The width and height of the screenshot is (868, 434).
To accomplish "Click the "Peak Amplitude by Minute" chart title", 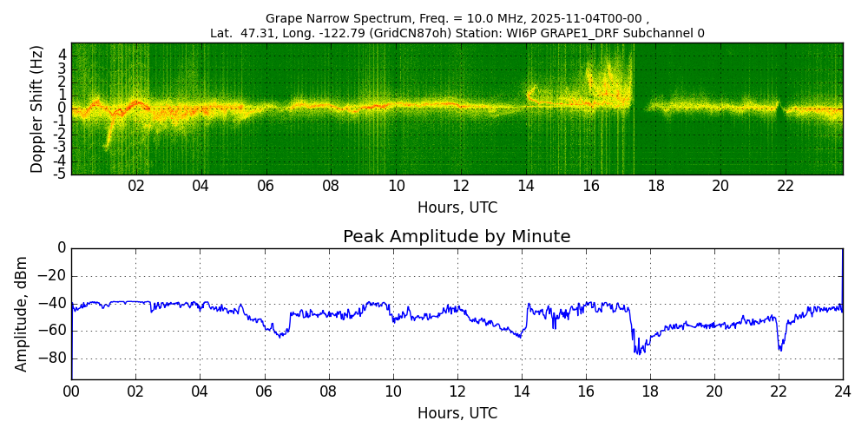I will click(457, 237).
